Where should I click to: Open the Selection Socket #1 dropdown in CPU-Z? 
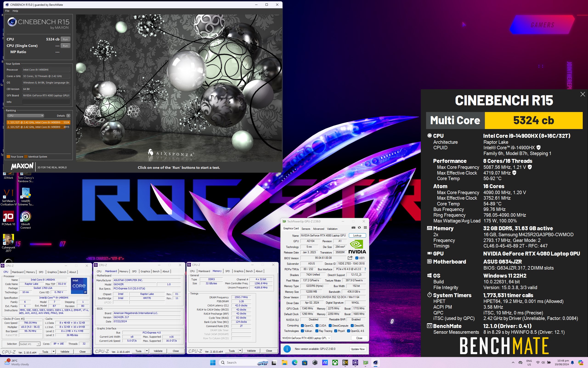[29, 344]
